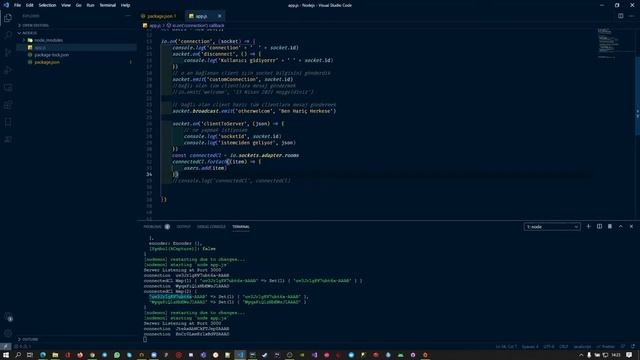Screen dimensions: 640x360
Task: Open editor more actions ellipsis
Action: [x=631, y=16]
